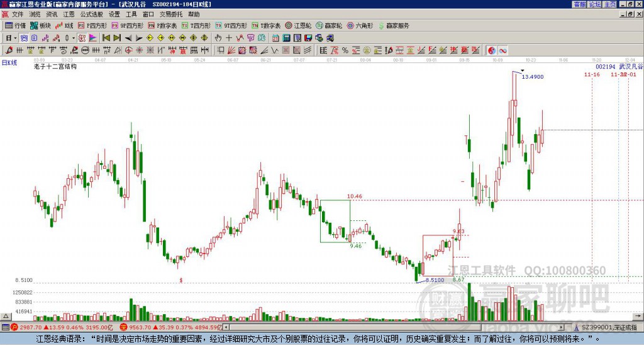Viewport: 644px width, 345px height.
Task: Open the 江恩轮 Gann wheel
Action: click(x=298, y=25)
